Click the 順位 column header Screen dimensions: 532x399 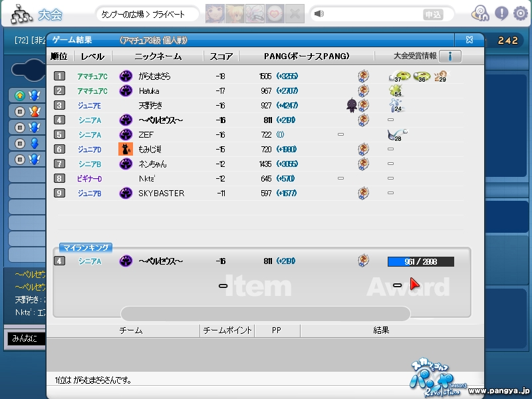pyautogui.click(x=59, y=57)
